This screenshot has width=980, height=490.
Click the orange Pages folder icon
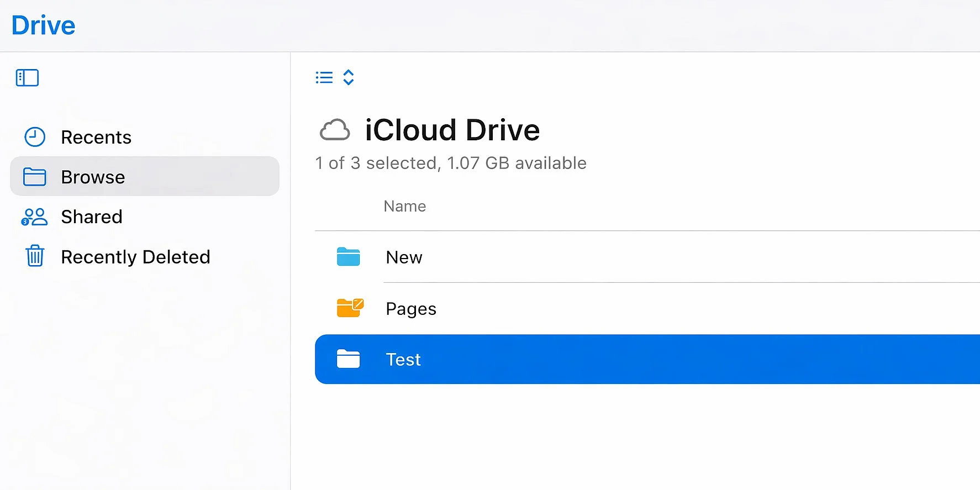350,307
